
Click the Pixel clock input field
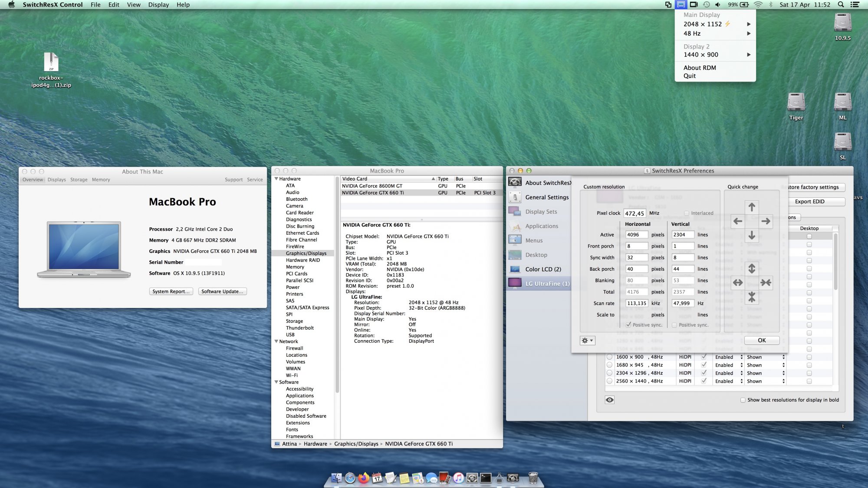[x=635, y=213]
